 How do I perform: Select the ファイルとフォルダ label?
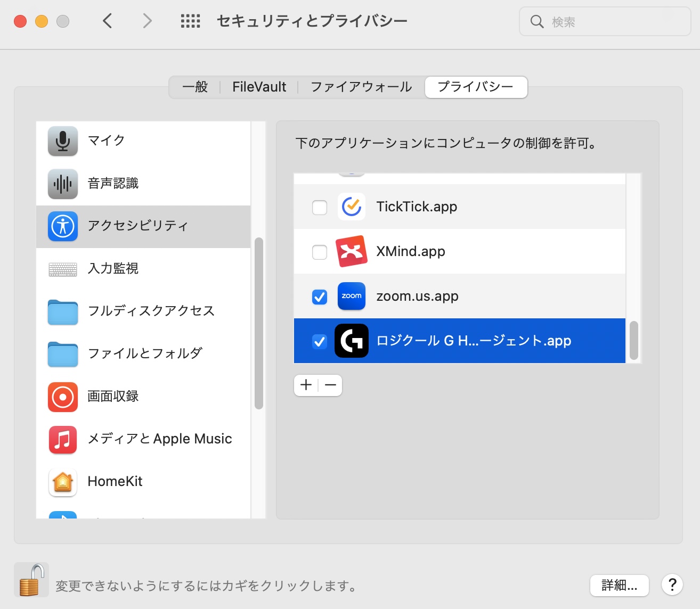(145, 354)
